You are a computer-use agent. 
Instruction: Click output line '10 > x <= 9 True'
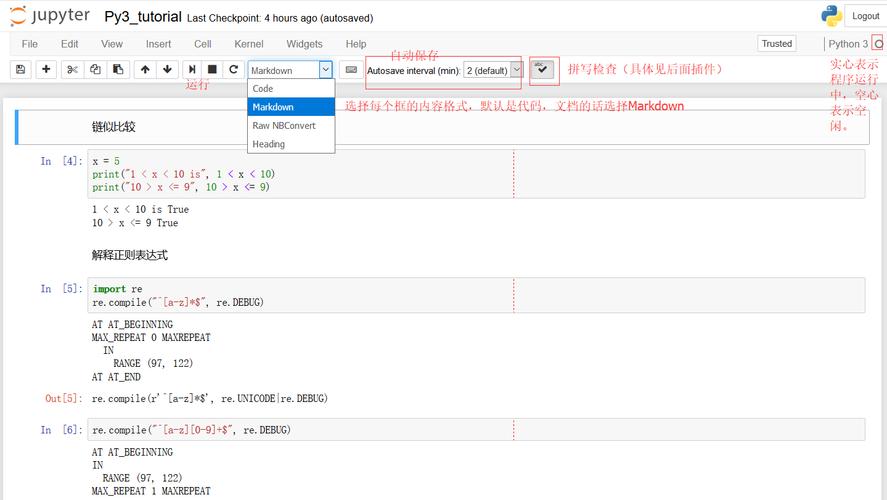(135, 223)
